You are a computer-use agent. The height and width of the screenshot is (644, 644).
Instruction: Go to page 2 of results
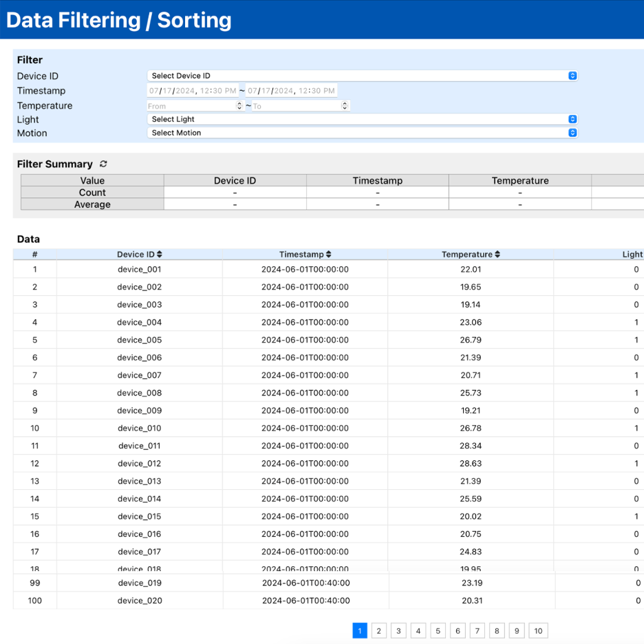[x=378, y=630]
